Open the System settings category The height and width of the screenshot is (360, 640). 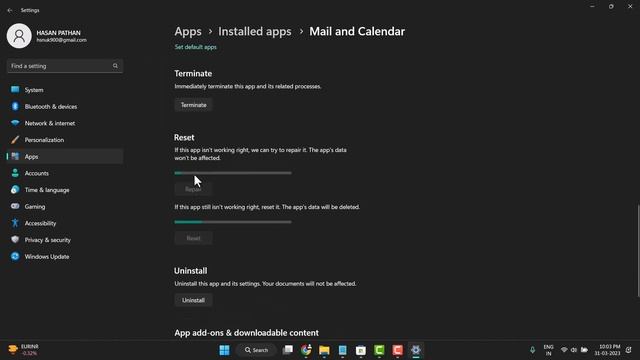coord(65,90)
